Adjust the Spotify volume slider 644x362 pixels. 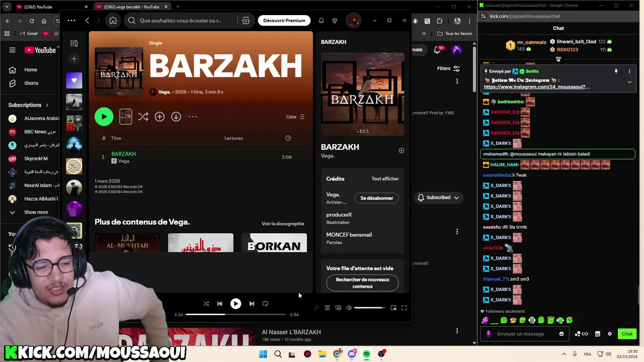[370, 308]
